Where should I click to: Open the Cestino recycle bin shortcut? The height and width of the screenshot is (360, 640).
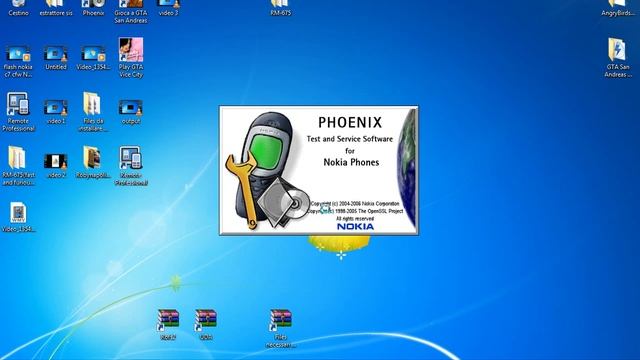click(18, 8)
